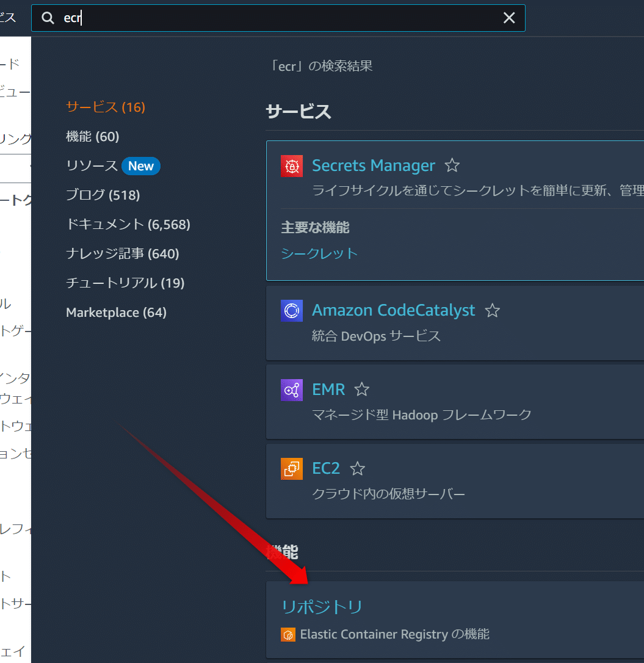Open the EMR service link
Image resolution: width=644 pixels, height=663 pixels.
328,389
